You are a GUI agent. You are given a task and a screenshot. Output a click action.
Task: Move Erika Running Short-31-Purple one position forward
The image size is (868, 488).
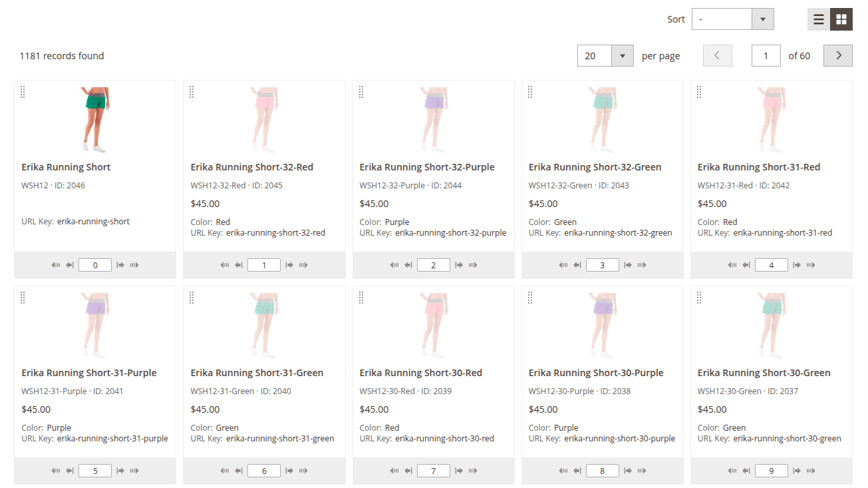coord(120,471)
